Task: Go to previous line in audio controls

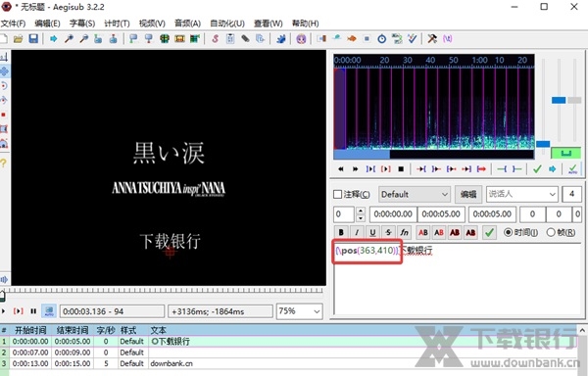Action: tap(340, 169)
